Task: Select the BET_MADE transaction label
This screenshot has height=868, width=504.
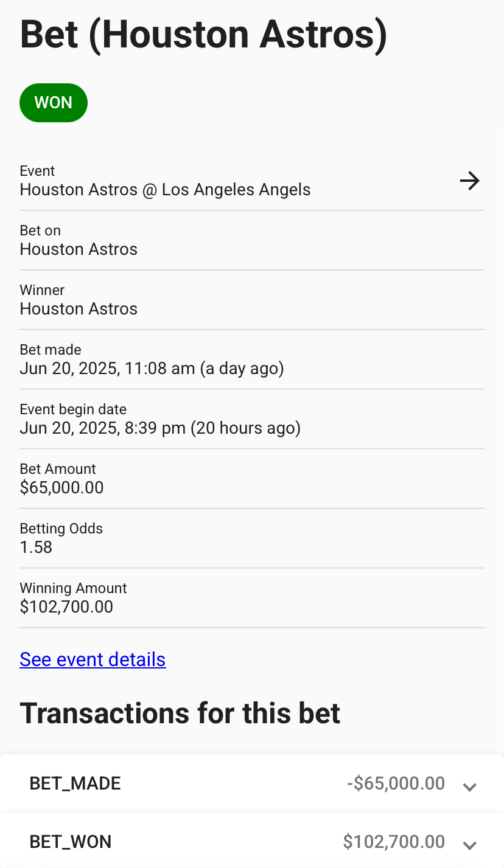Action: [x=75, y=783]
